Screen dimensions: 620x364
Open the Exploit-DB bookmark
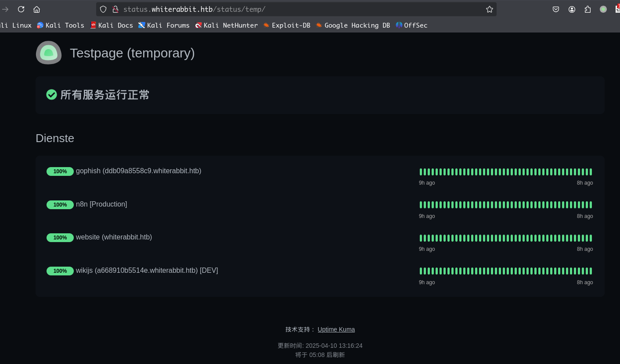coord(287,25)
